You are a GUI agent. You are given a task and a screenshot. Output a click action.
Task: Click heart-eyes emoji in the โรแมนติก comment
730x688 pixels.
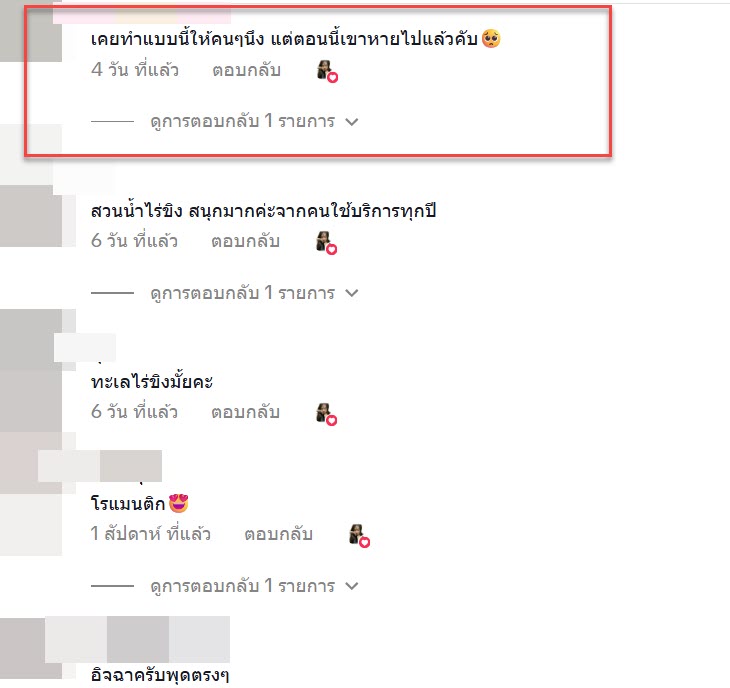click(x=178, y=503)
